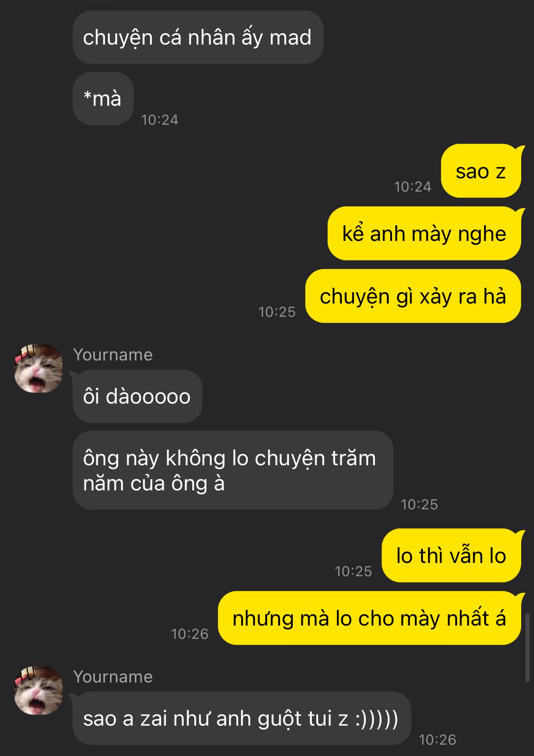Tap the 10:24 timestamp beside '*mà'
Image resolution: width=534 pixels, height=756 pixels.
click(160, 120)
